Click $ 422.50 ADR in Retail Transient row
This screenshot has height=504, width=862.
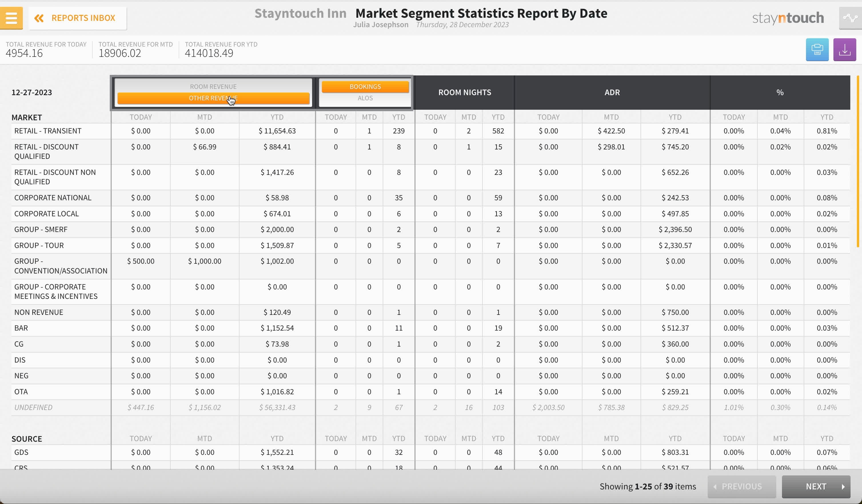coord(611,131)
